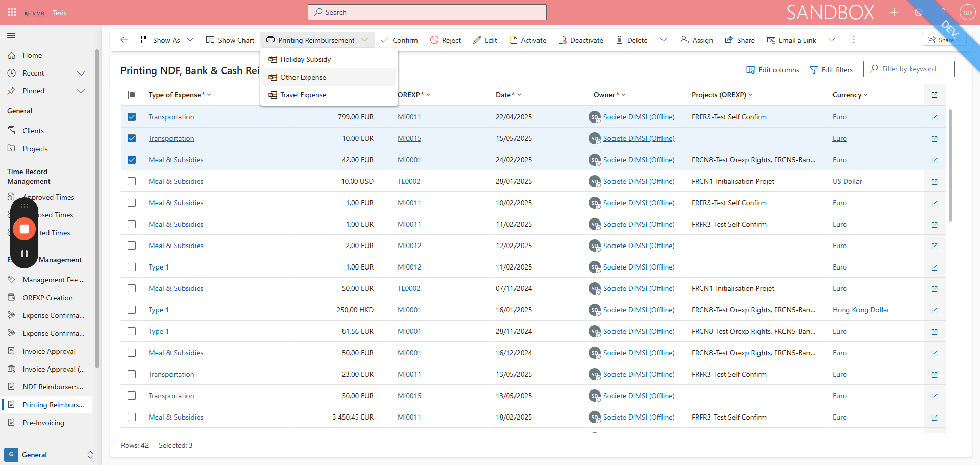Assign the selected records
This screenshot has height=465, width=980.
click(x=697, y=40)
